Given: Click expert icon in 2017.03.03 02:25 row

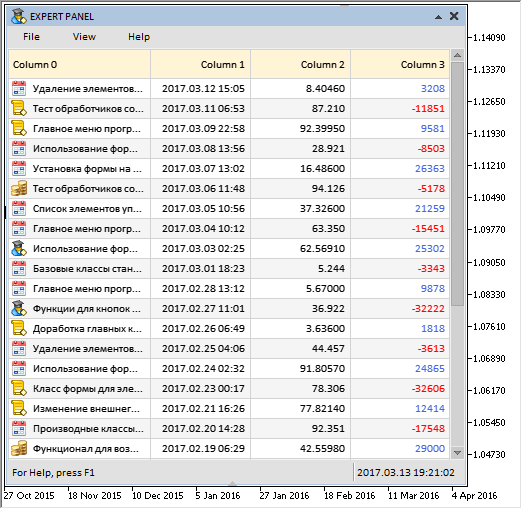Looking at the screenshot, I should (x=19, y=248).
